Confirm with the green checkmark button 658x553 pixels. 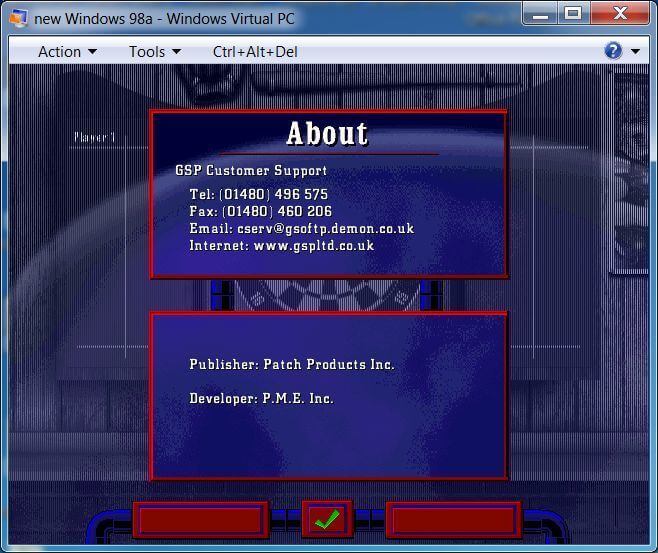point(327,519)
